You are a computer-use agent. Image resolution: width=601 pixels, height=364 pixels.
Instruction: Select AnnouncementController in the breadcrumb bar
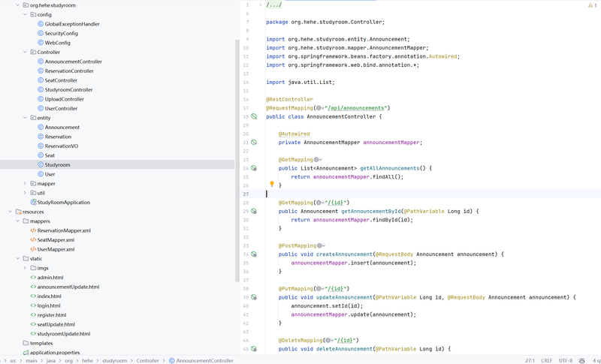coord(204,361)
